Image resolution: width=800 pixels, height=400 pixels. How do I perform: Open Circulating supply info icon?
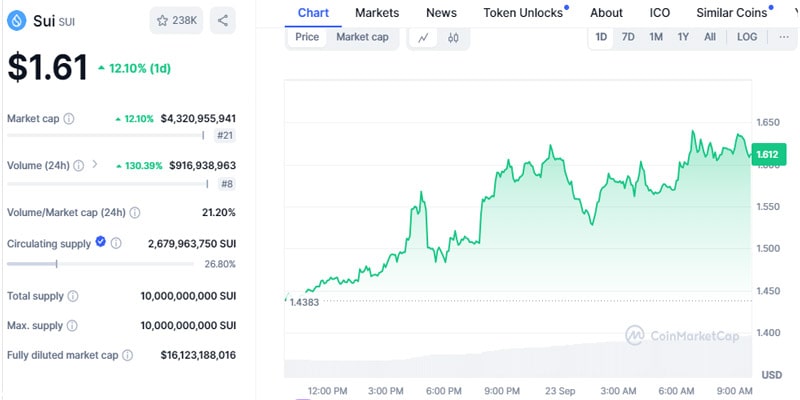(116, 243)
